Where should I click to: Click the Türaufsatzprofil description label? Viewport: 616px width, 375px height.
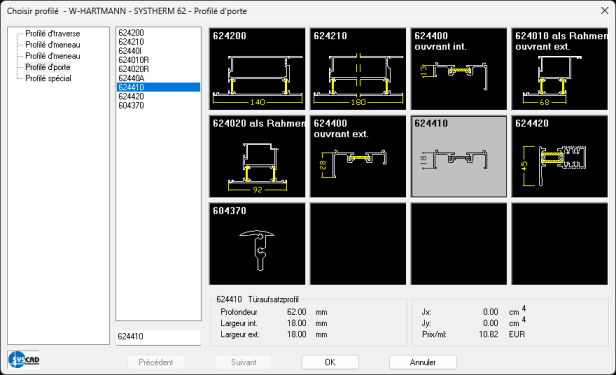(x=273, y=299)
